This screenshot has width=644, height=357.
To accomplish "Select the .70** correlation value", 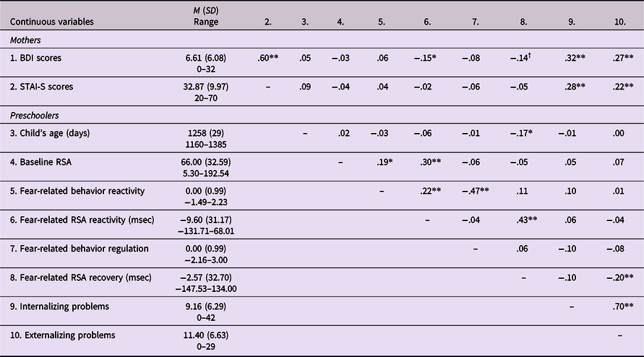I will (623, 306).
